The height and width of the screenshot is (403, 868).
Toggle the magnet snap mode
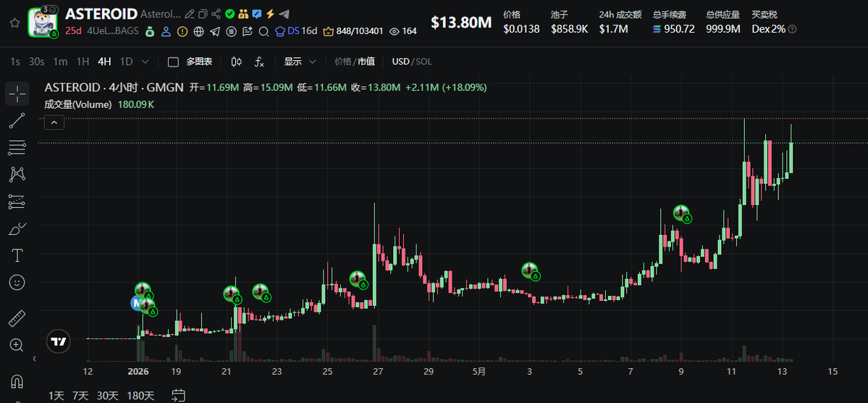pyautogui.click(x=17, y=382)
